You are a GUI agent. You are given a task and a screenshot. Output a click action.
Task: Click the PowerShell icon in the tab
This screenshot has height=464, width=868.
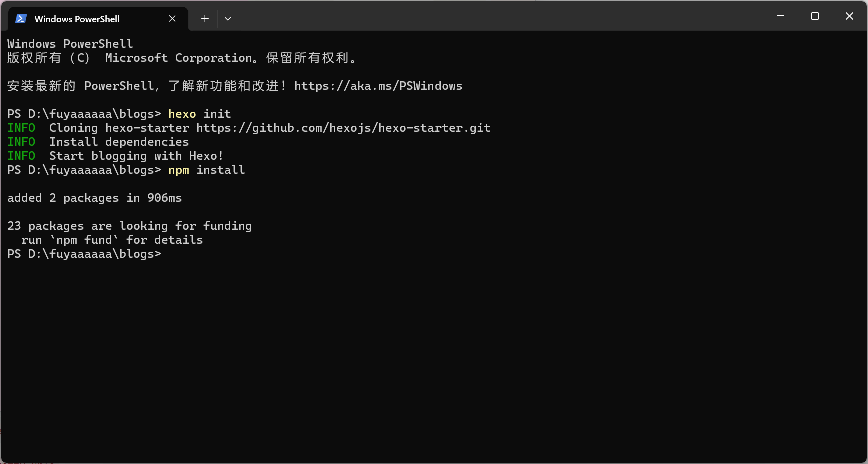(x=21, y=19)
